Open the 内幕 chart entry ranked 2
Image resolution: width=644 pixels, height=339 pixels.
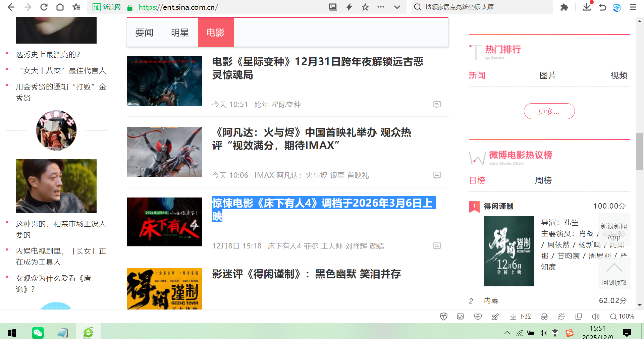tap(491, 301)
